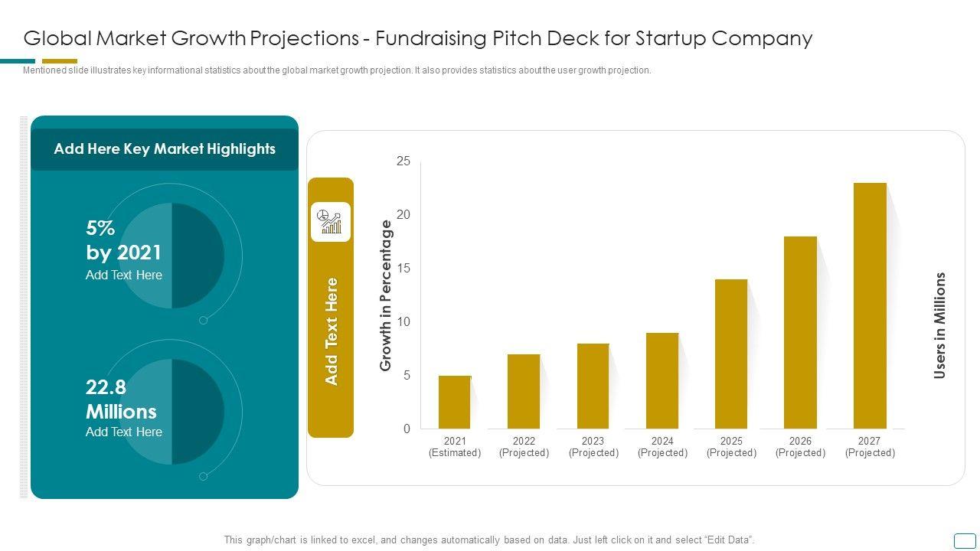Click the vertical 'Add Text Here' banner

click(x=332, y=331)
